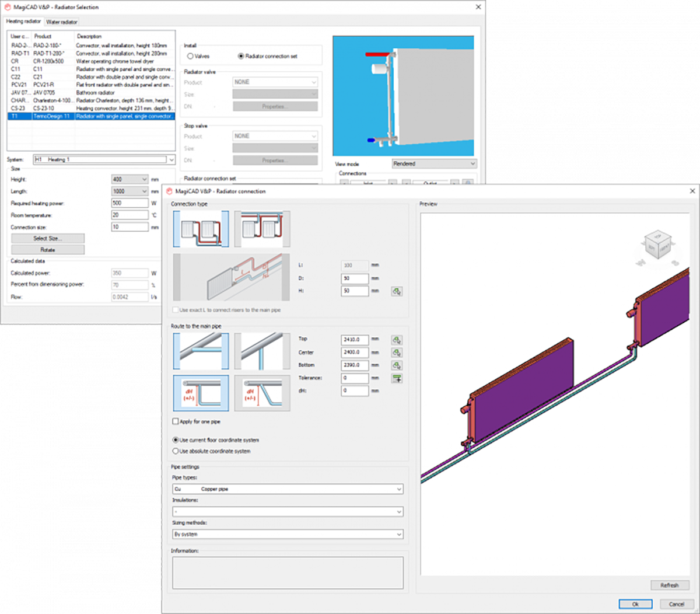This screenshot has height=614, width=700.
Task: Select the first connection type thumbnail
Action: tap(201, 229)
